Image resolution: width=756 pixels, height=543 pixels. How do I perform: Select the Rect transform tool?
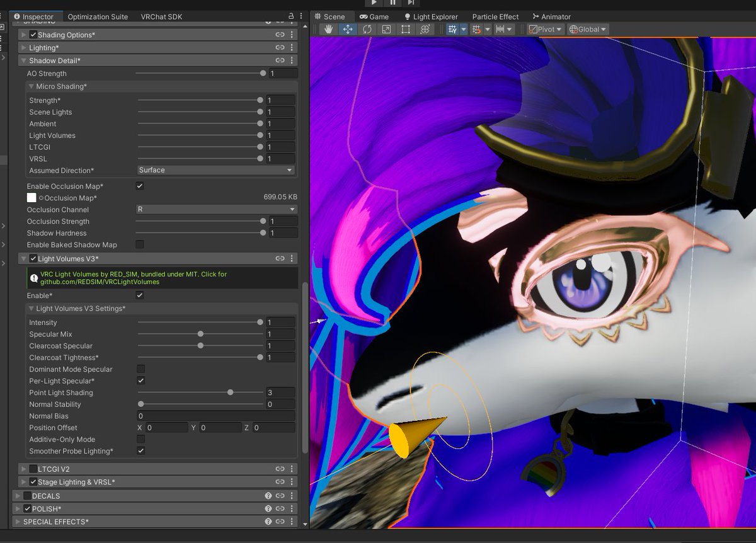(x=405, y=29)
